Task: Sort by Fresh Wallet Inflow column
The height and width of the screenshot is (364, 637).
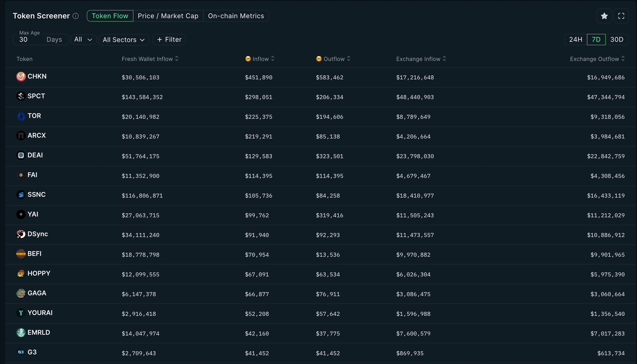Action: pos(177,59)
